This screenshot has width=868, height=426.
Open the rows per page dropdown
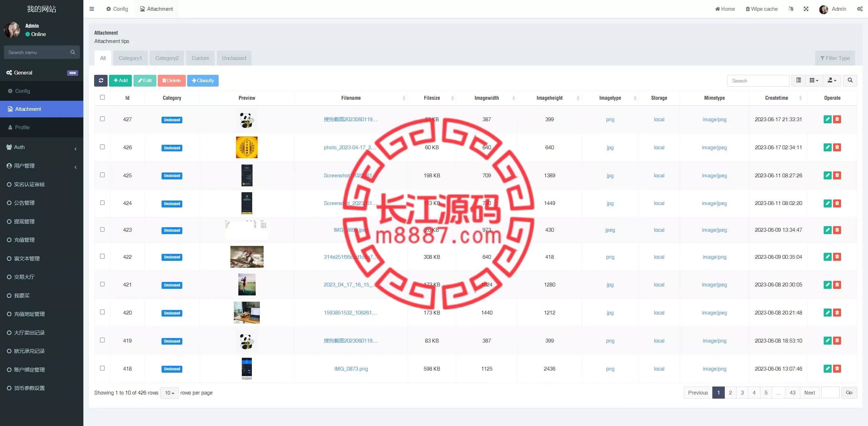click(170, 393)
